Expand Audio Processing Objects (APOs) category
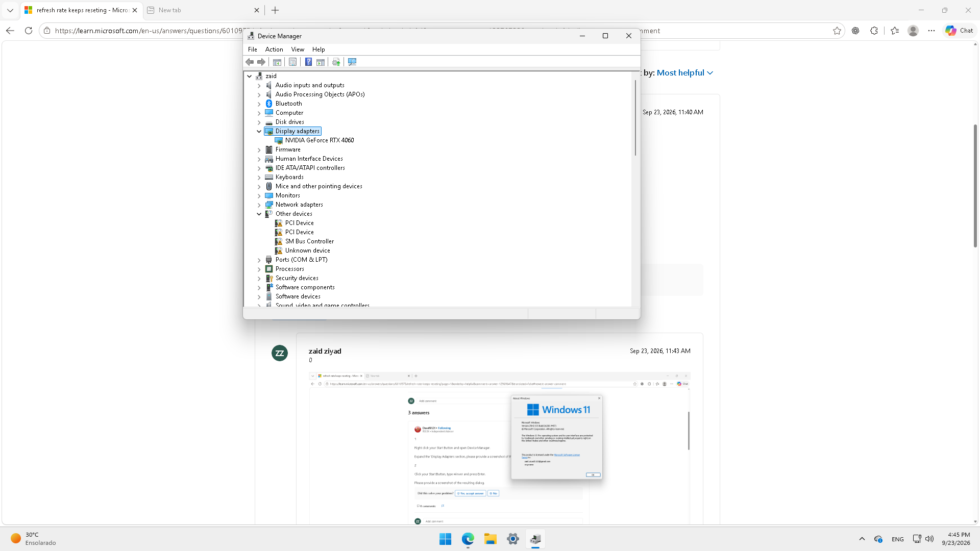 tap(259, 95)
